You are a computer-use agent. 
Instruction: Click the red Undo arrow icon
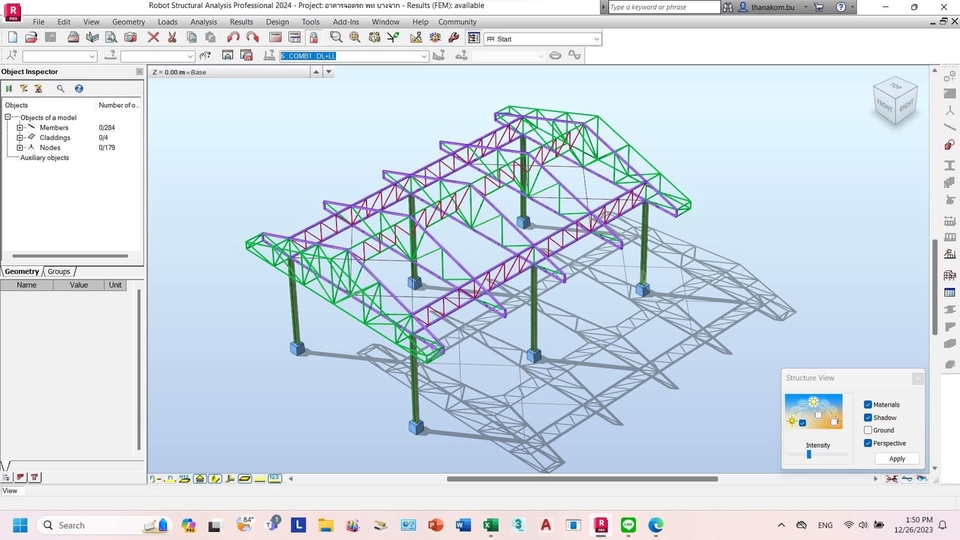pyautogui.click(x=233, y=38)
